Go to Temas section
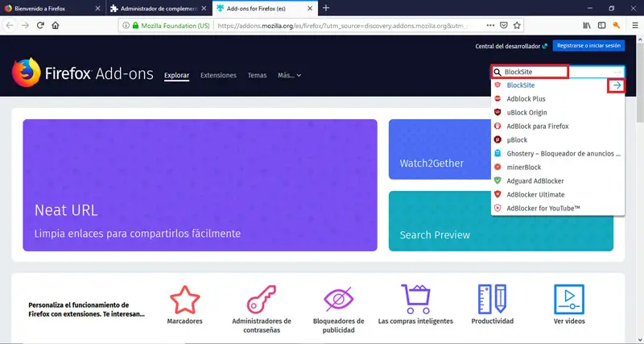This screenshot has height=344, width=644. click(x=257, y=76)
